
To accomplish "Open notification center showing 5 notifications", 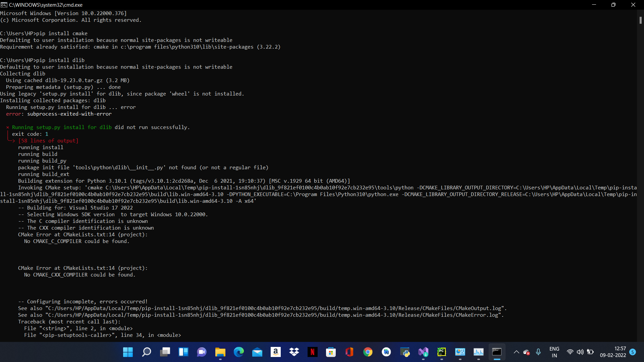I will (633, 352).
